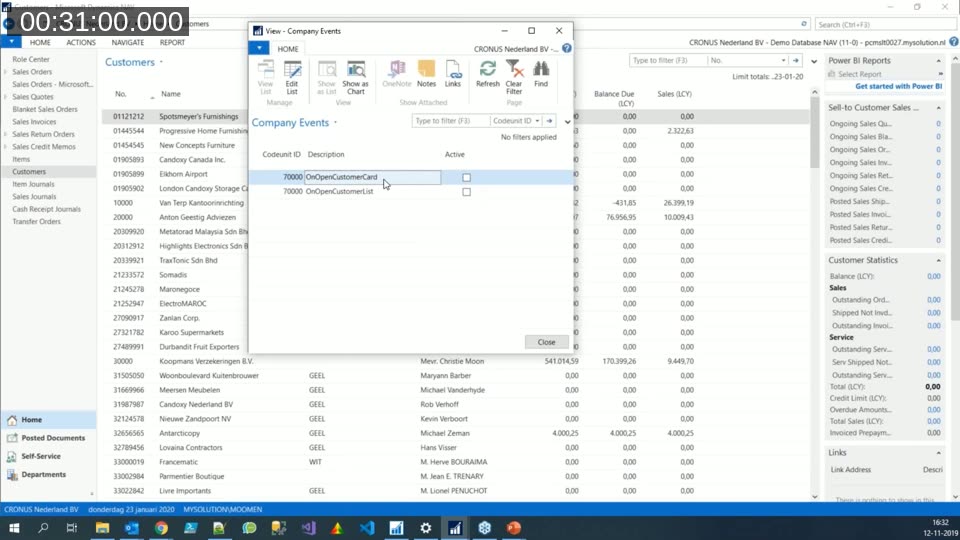Collapse Sell-to Customer Sales factbox
This screenshot has height=540, width=960.
tap(939, 108)
